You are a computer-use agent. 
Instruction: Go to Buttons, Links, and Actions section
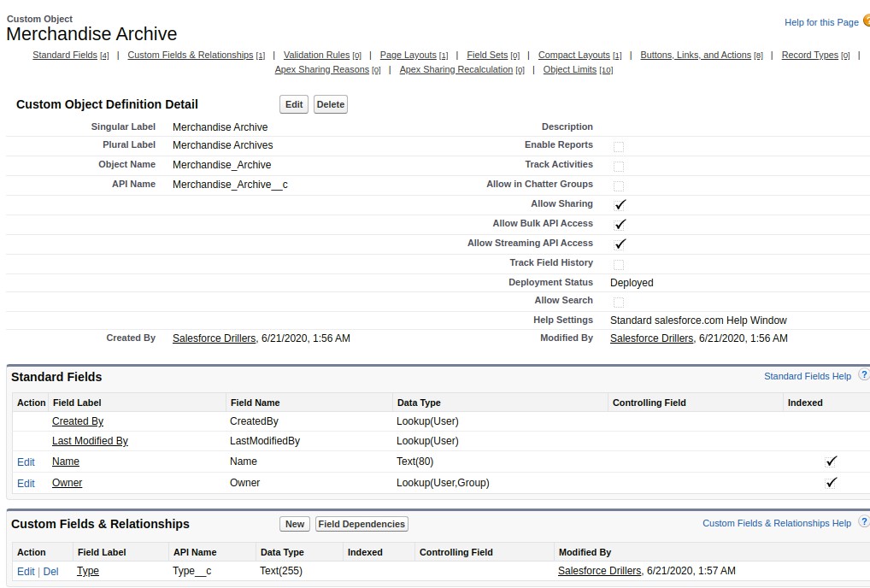click(695, 55)
